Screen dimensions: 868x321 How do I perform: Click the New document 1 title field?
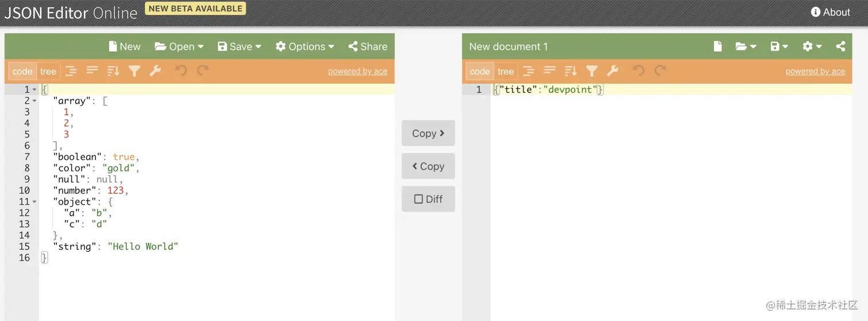[509, 46]
